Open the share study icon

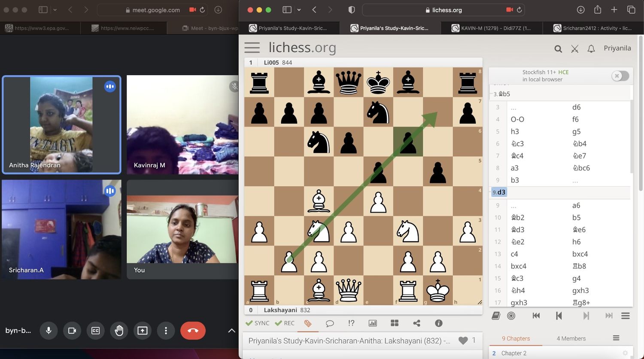pos(416,323)
